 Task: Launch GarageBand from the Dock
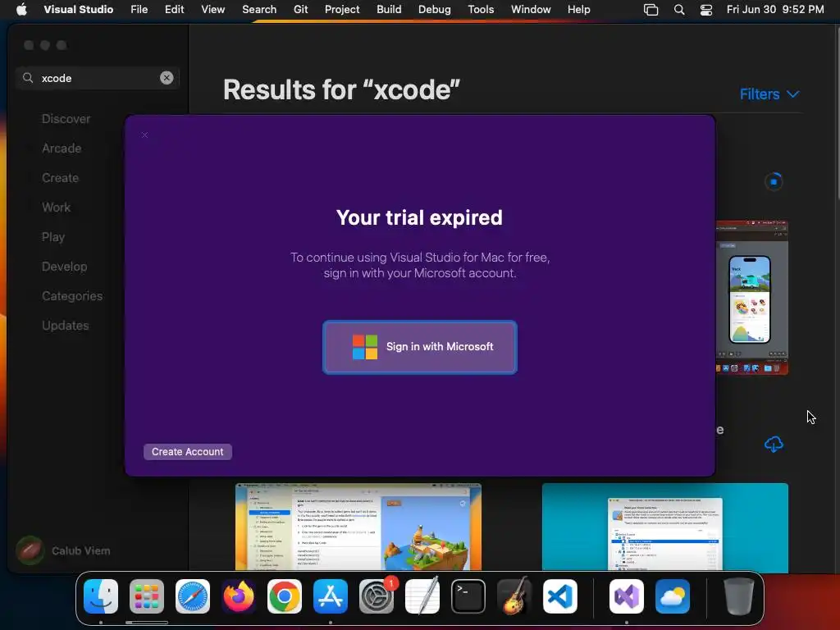point(514,596)
